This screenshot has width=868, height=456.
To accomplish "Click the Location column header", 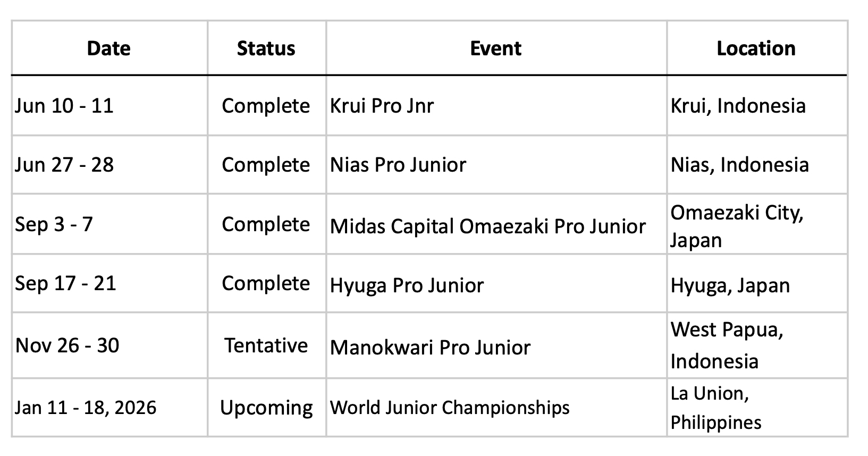I will click(756, 48).
